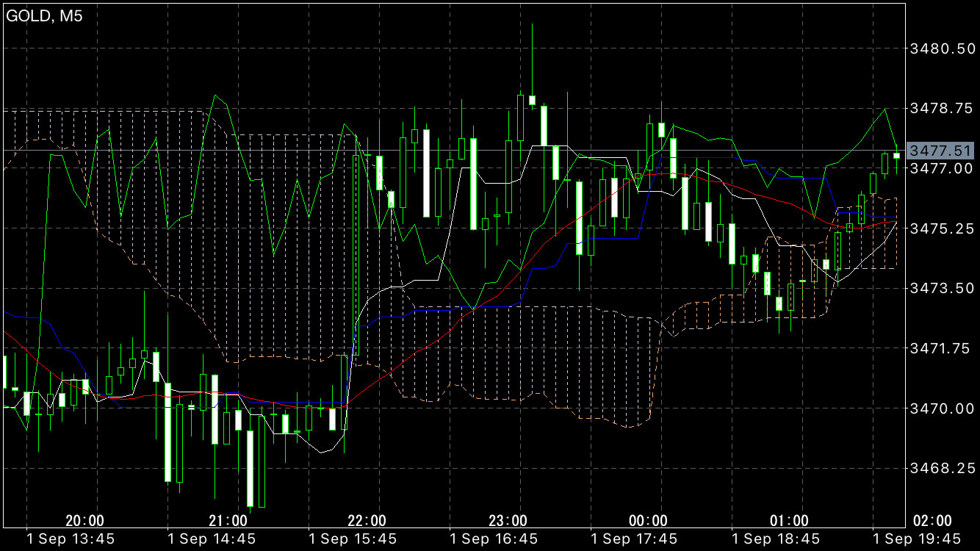Viewport: 980px width, 551px height.
Task: Click the 3470.00 price axis label
Action: pos(942,409)
